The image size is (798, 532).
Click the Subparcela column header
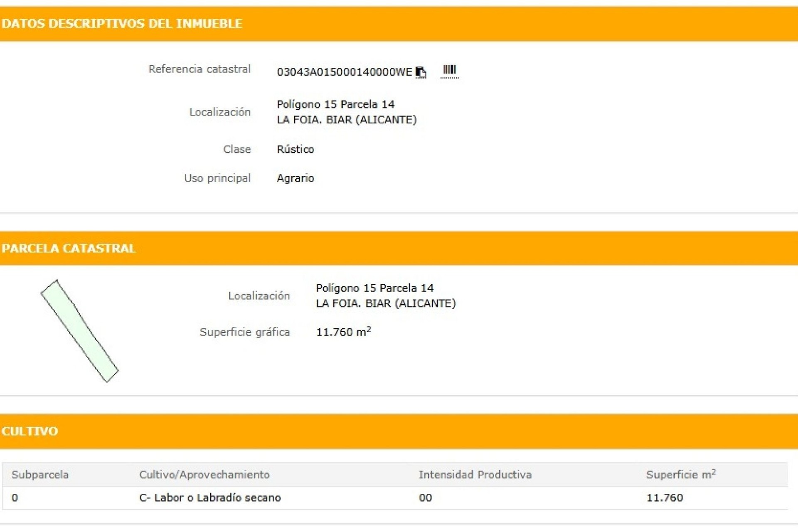39,474
